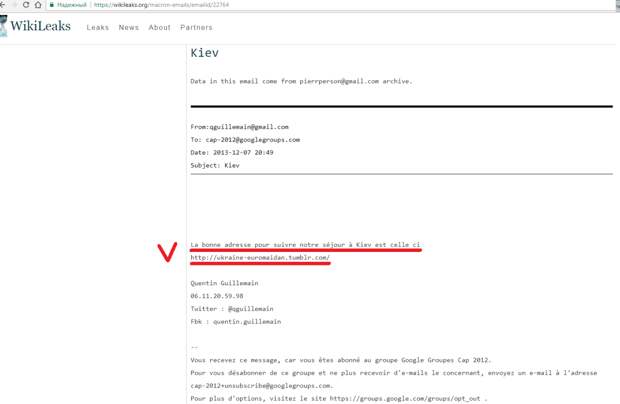Open the Leaks menu item
The height and width of the screenshot is (404, 620).
click(x=98, y=27)
